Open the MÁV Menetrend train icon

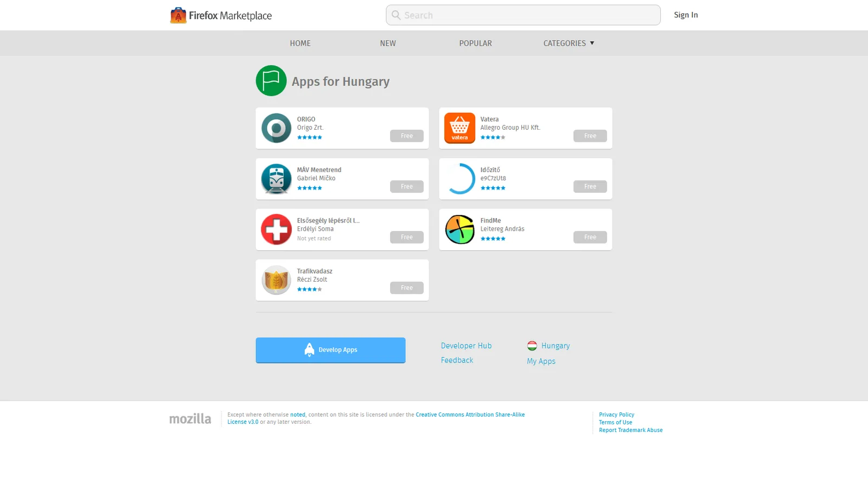(x=276, y=179)
